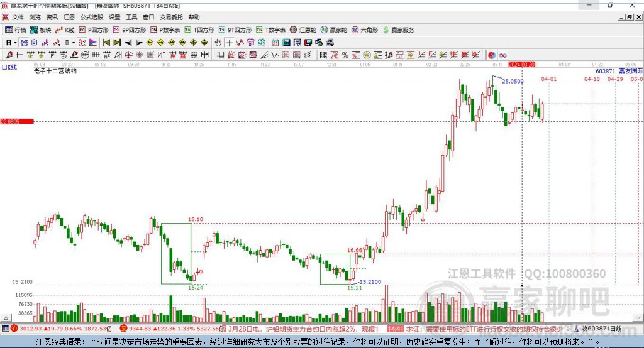Screen dimensions: 644x348
Task: Click the 收603871日线 status entry
Action: click(598, 329)
